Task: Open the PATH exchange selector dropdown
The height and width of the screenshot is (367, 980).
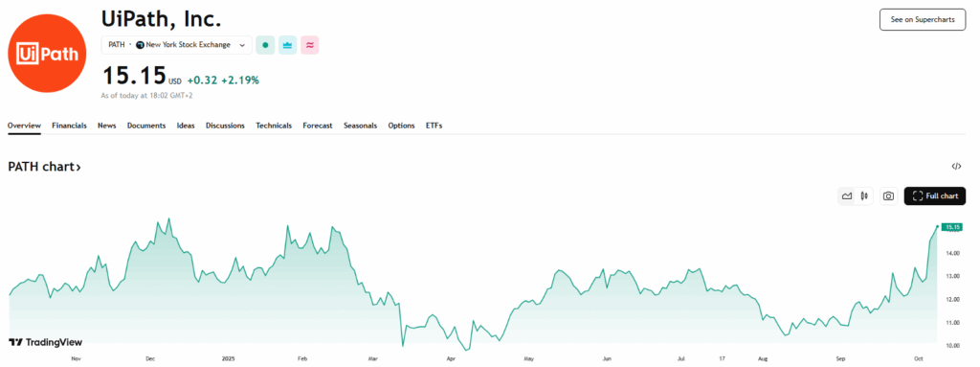Action: [177, 45]
